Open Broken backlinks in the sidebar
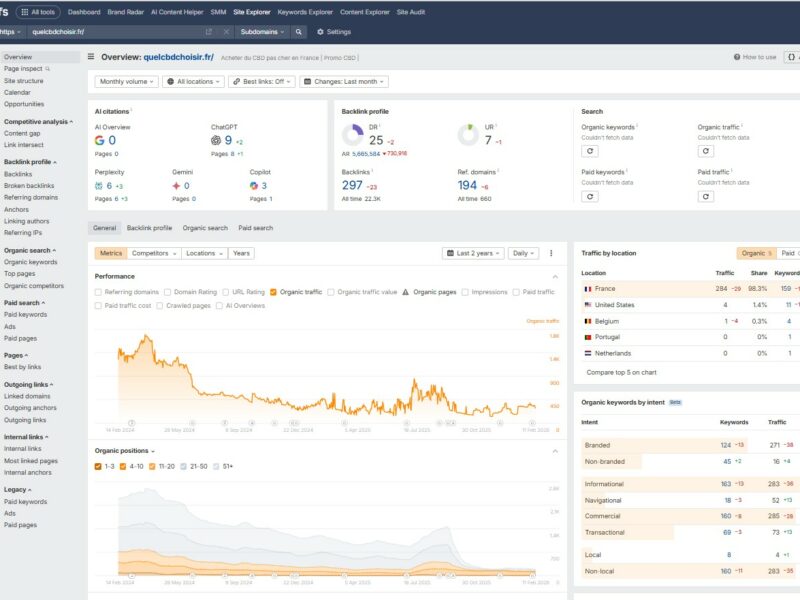Viewport: 800px width, 600px height. 29,186
